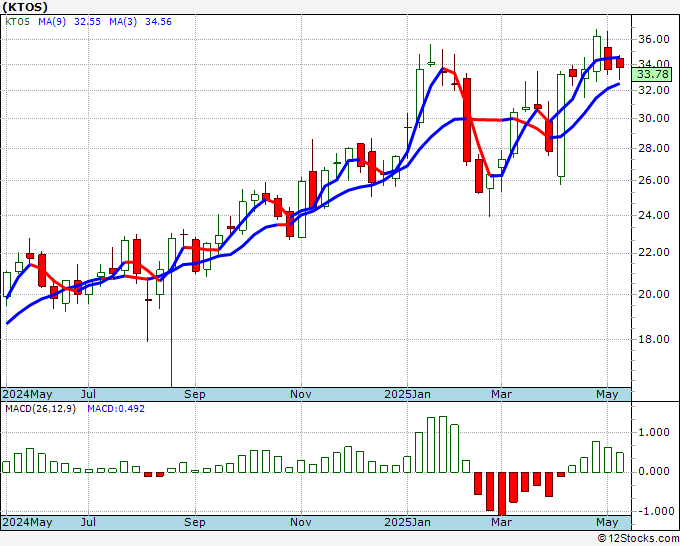Click the last red candlestick in May
The image size is (680, 546).
[620, 63]
